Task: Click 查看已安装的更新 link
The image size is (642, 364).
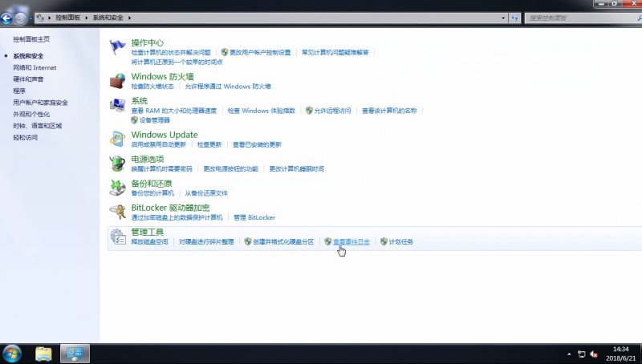Action: [x=257, y=144]
